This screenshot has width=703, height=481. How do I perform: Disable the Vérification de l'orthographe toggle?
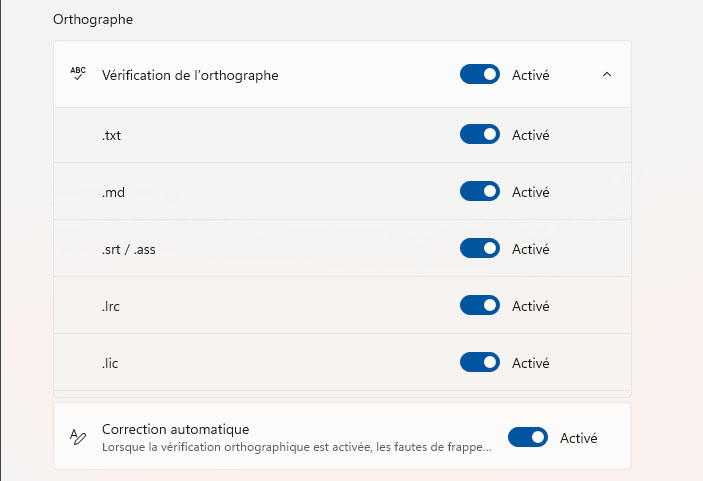coord(480,74)
